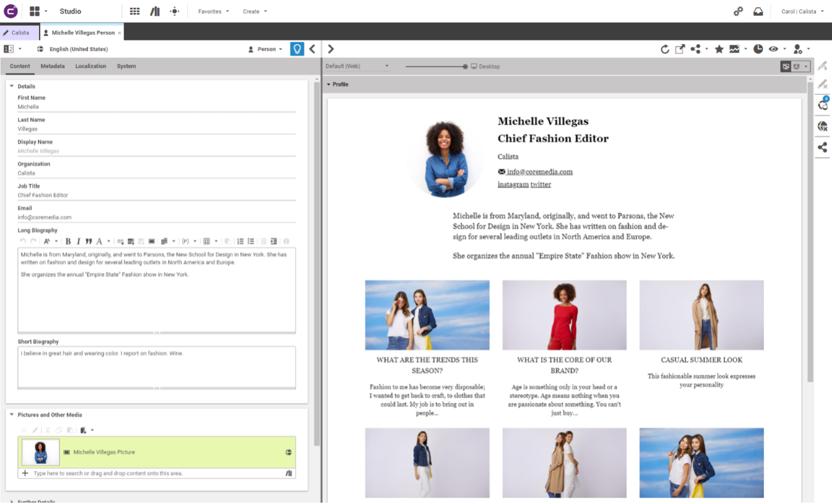
Task: Apply italic in Long Biography toolbar
Action: pyautogui.click(x=79, y=241)
